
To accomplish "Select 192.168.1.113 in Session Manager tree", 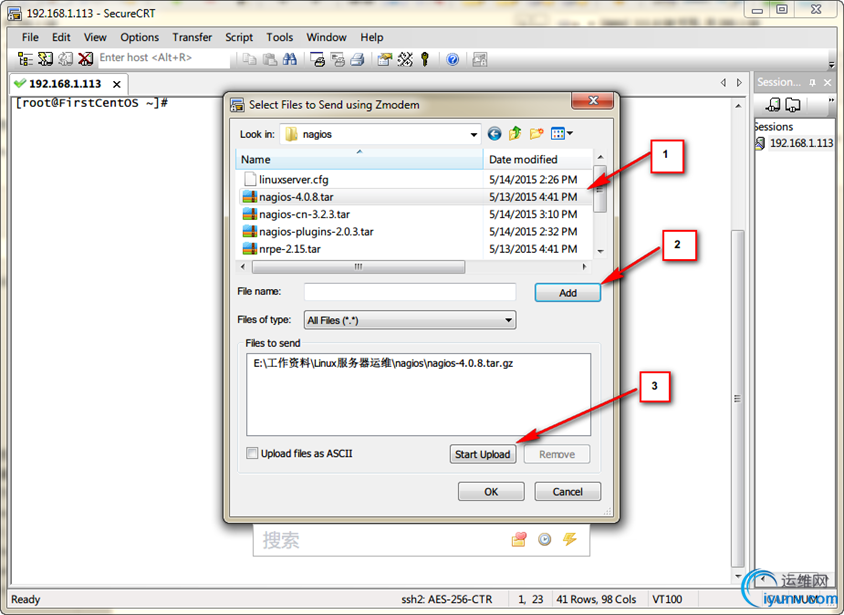I will [800, 143].
